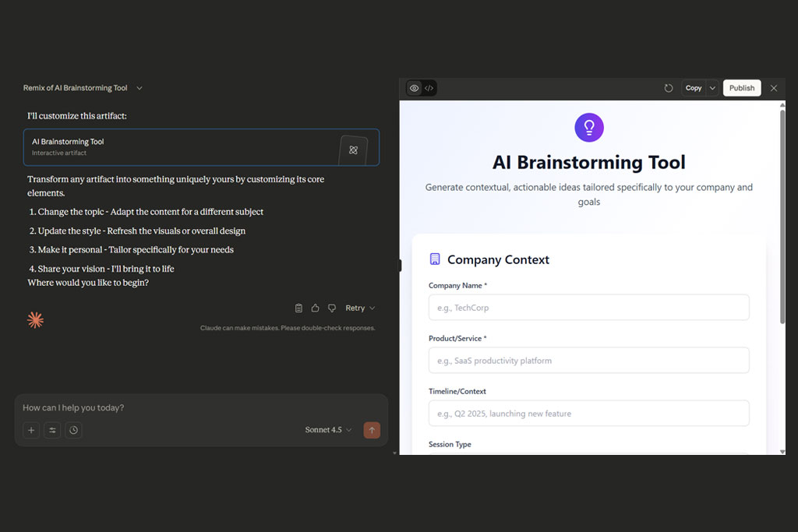This screenshot has height=532, width=798.
Task: Click the reload artifact icon
Action: pyautogui.click(x=669, y=88)
